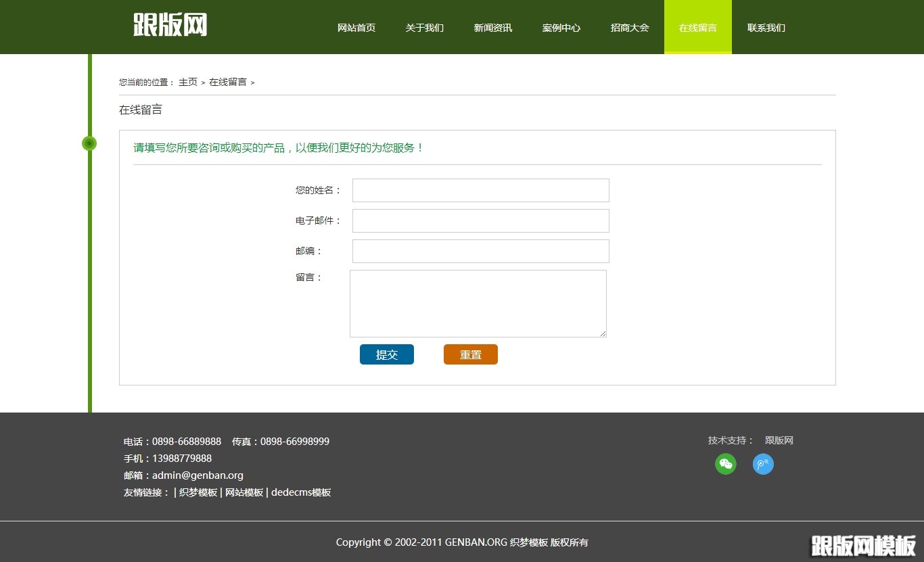
Task: Click inside the 电子邮件 email field
Action: [480, 220]
